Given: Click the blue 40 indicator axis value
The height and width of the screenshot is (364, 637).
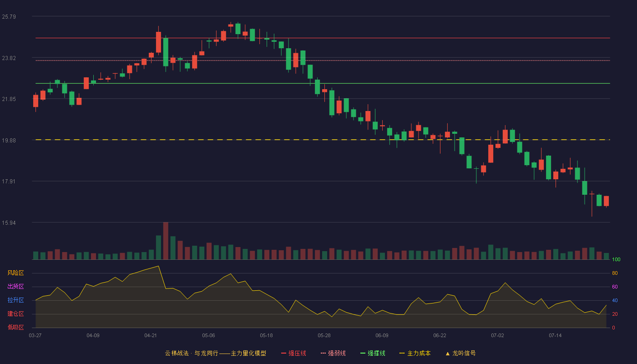Looking at the screenshot, I should click(615, 300).
